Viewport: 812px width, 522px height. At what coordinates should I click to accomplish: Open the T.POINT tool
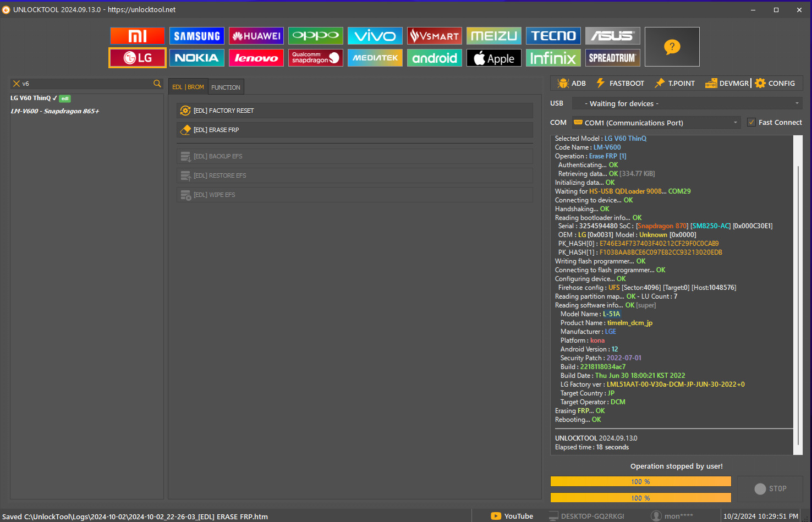674,83
